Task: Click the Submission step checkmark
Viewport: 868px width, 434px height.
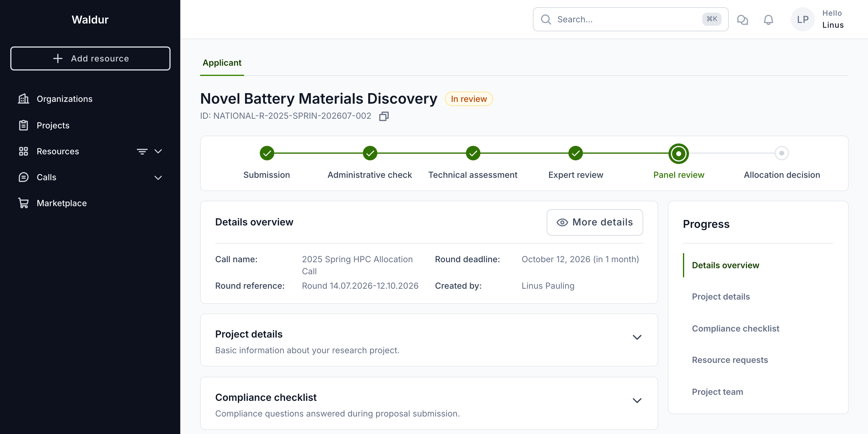Action: click(x=266, y=153)
